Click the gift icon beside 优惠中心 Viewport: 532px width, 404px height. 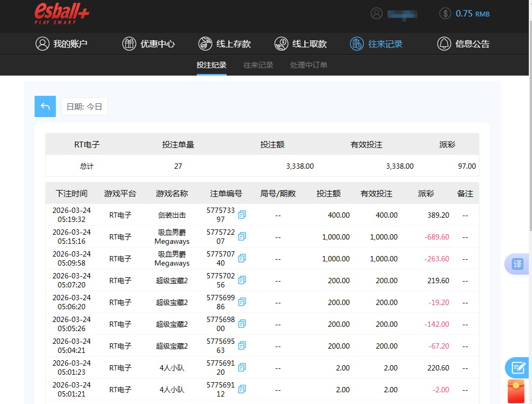129,44
